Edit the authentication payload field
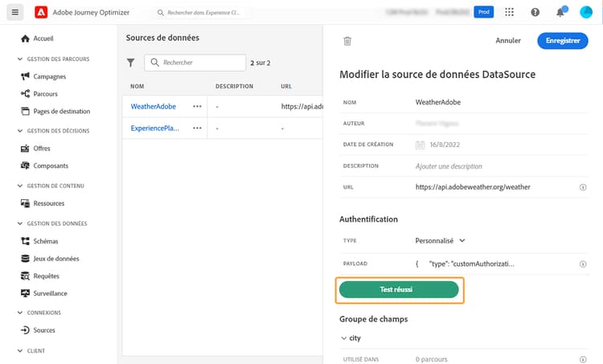Viewport: 603px width, 364px height. coord(465,264)
